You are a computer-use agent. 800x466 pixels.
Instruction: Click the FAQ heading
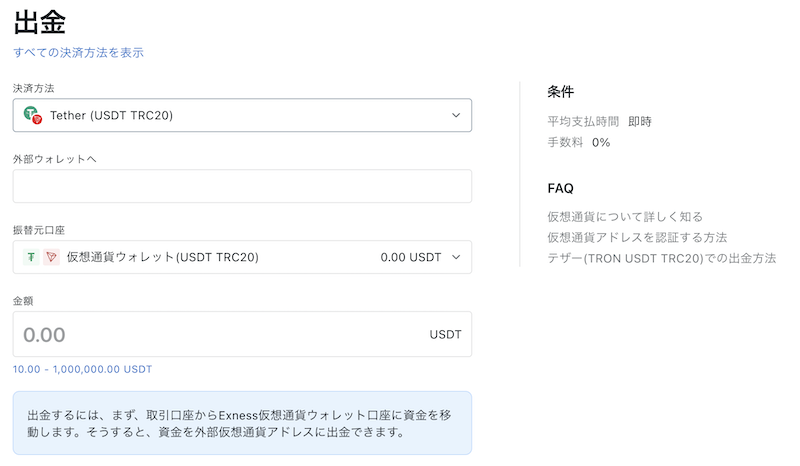point(560,188)
